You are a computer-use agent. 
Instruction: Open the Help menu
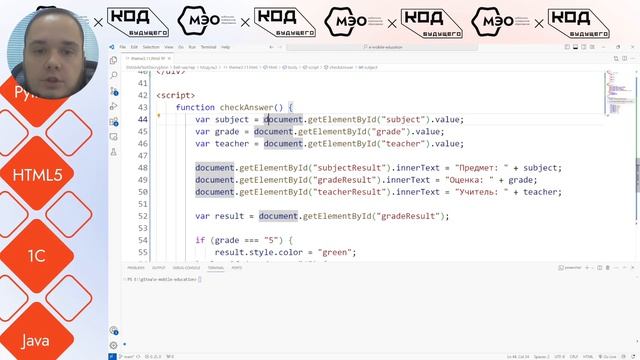pyautogui.click(x=225, y=47)
